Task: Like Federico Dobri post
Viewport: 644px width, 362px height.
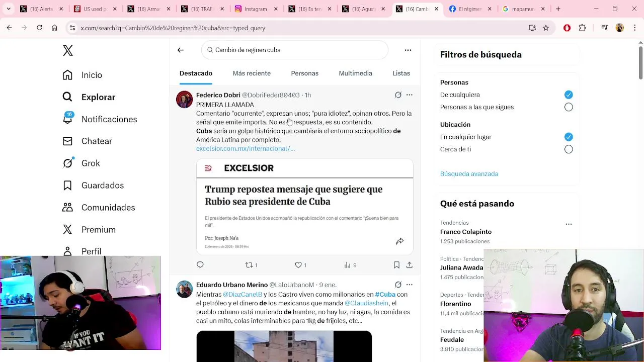Action: [300, 265]
